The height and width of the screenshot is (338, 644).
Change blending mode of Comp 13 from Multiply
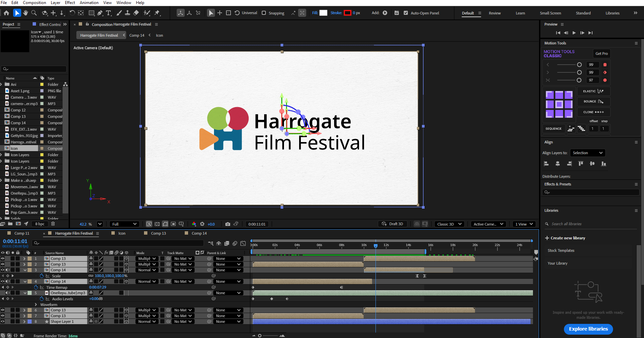point(146,259)
